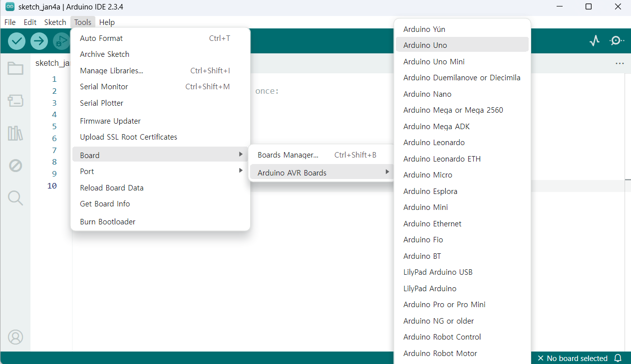The image size is (631, 364).
Task: Choose LilyPad Arduino USB
Action: click(x=462, y=272)
